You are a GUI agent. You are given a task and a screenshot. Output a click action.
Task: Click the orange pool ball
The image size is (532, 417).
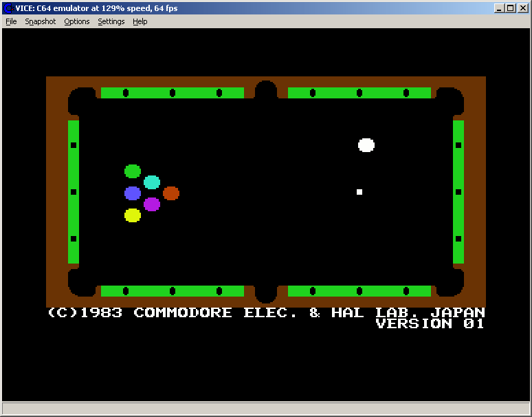171,193
